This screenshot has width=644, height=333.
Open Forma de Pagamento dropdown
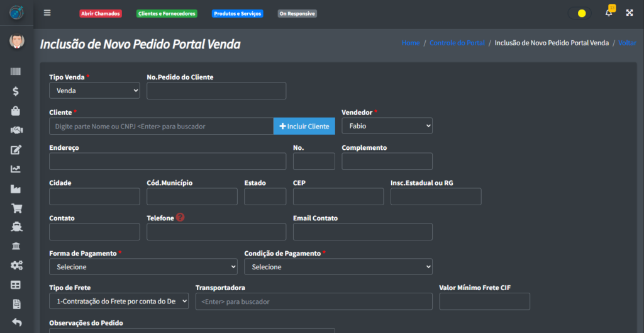coord(143,267)
